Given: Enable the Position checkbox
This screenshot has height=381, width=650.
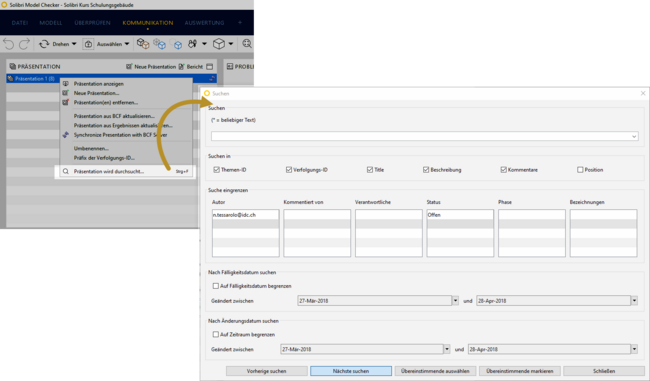Looking at the screenshot, I should [x=580, y=170].
